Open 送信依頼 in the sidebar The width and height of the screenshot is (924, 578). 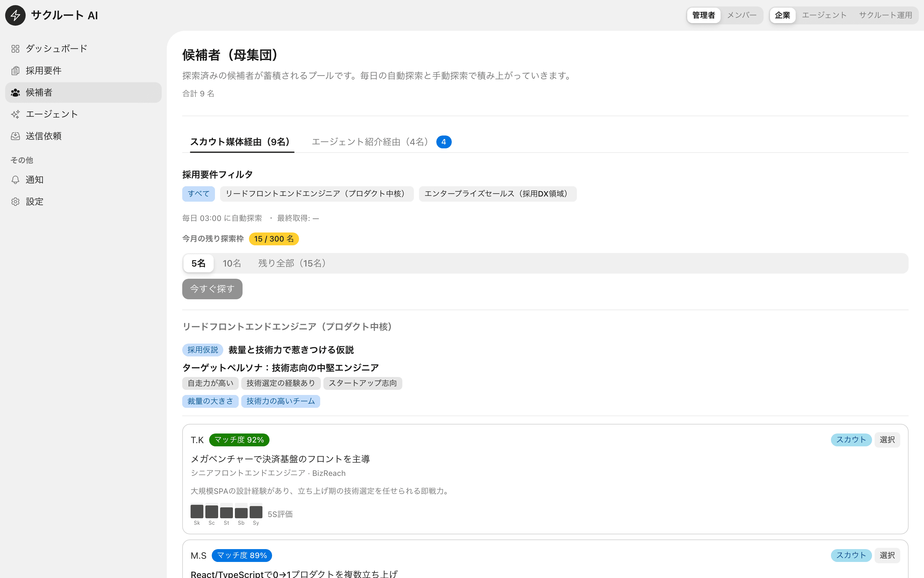tap(83, 136)
